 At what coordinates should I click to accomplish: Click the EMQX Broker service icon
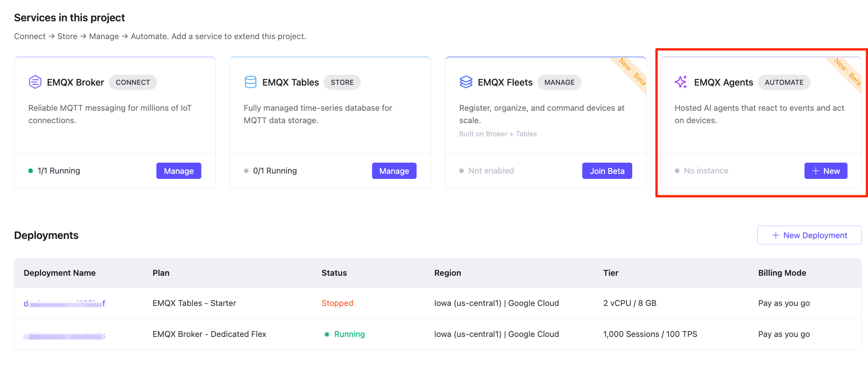coord(35,82)
